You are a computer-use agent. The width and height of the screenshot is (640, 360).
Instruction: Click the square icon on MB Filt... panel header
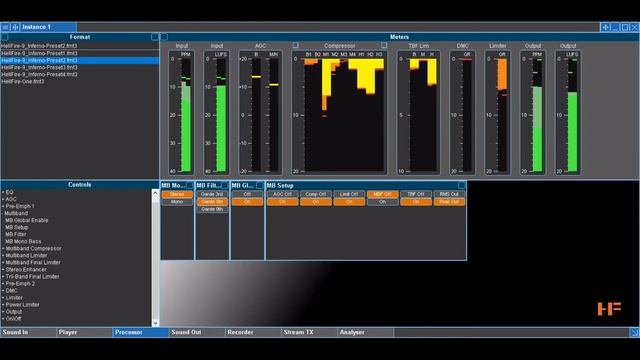pyautogui.click(x=224, y=185)
